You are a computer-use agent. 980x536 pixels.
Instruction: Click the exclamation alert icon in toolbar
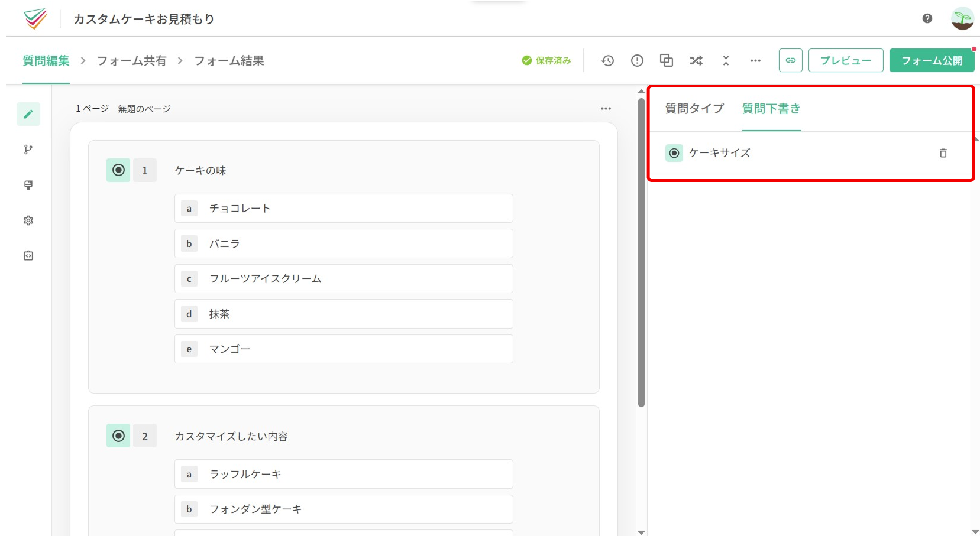[637, 60]
